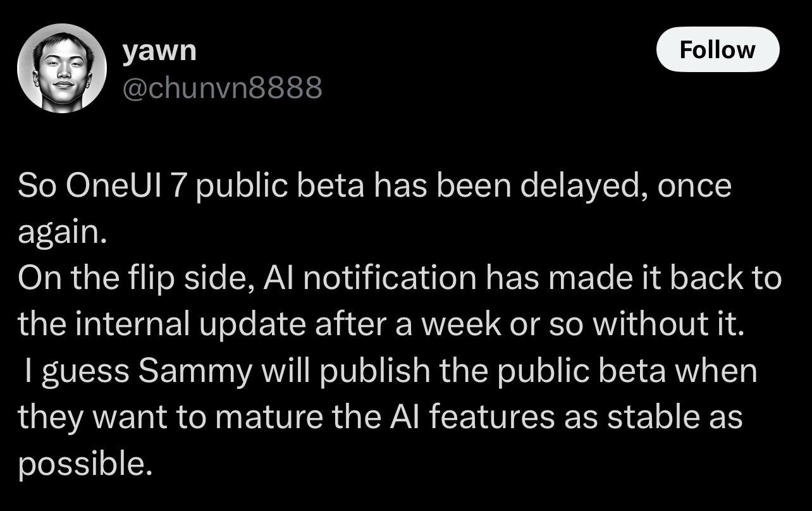Viewport: 812px width, 511px height.
Task: Click the line starting 'the internal update'
Action: click(x=379, y=325)
